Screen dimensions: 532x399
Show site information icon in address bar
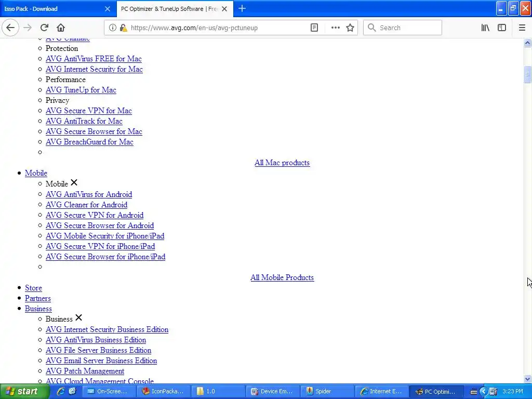pos(112,28)
